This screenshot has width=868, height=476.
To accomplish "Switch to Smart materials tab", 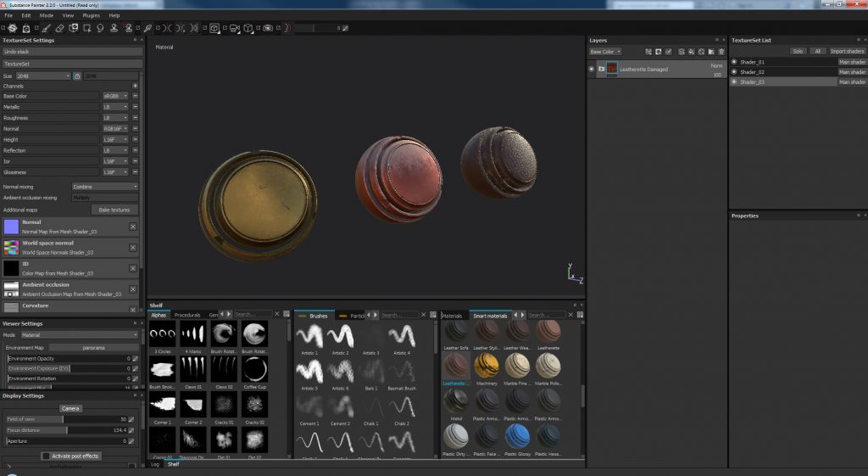I will tap(490, 316).
